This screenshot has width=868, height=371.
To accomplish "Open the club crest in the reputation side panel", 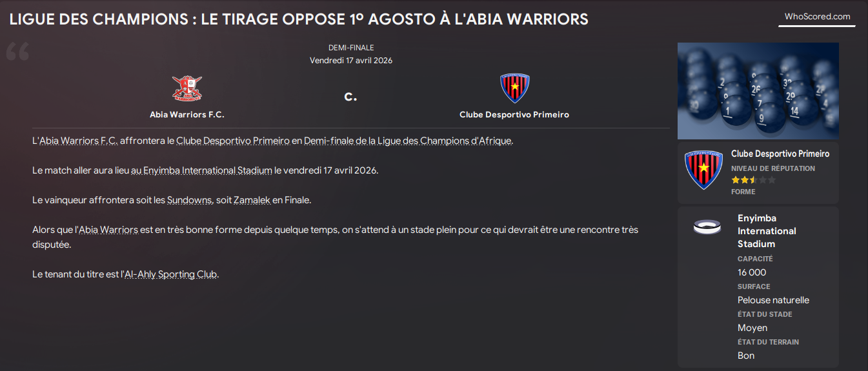I will click(x=703, y=170).
